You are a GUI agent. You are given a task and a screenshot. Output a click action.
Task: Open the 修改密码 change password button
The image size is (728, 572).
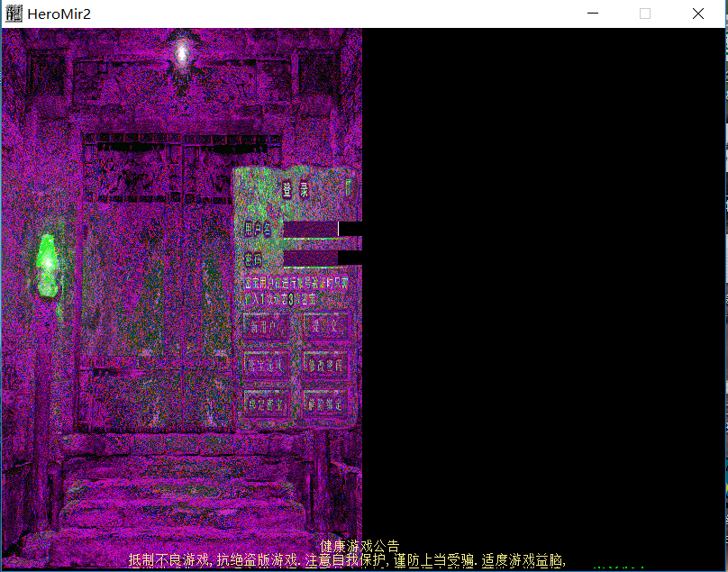click(324, 365)
